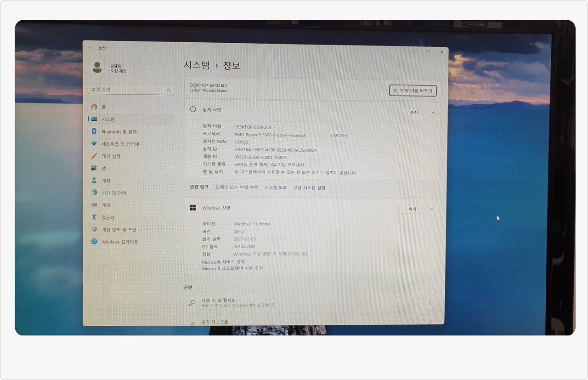Select Bluetooth 및 장치 in sidebar

click(x=119, y=132)
